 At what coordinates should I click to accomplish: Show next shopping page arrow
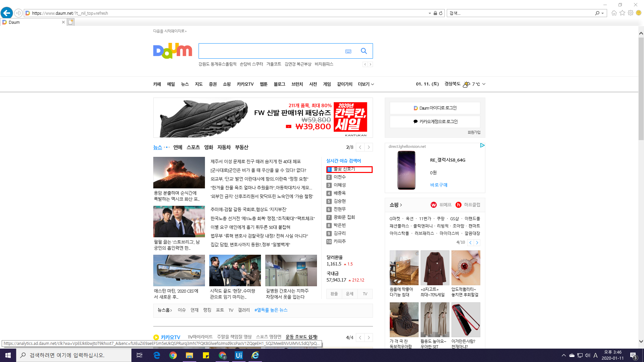tap(477, 242)
